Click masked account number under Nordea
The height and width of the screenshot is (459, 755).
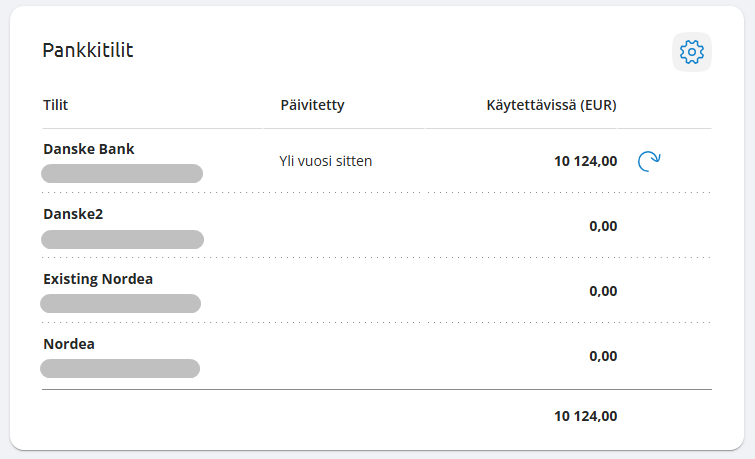tap(120, 369)
